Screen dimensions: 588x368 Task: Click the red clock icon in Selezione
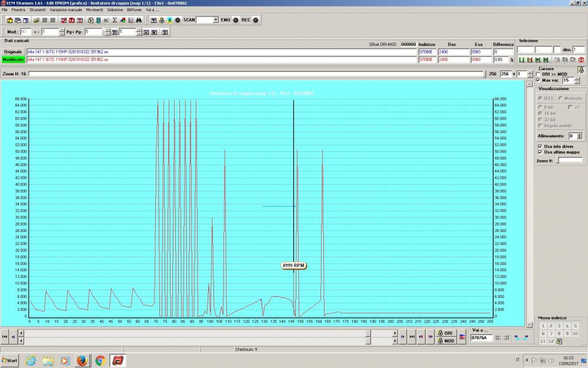[581, 59]
